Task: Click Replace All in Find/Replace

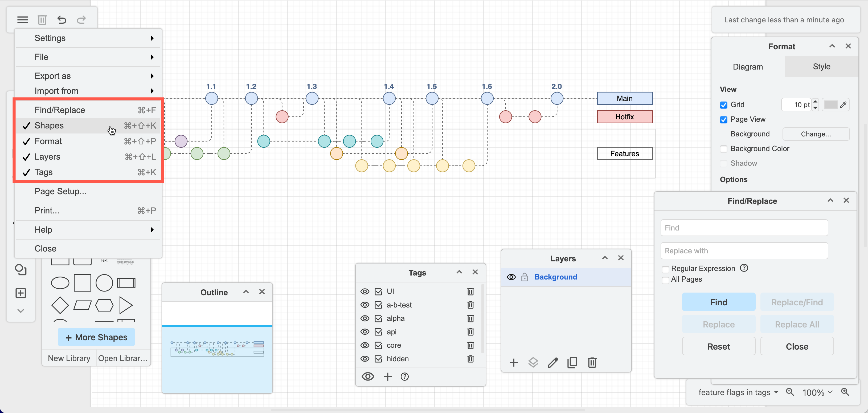Action: [x=797, y=324]
